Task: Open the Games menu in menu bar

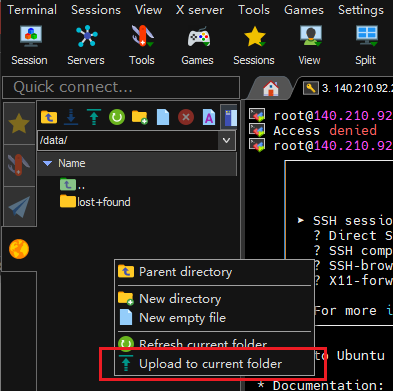Action: (304, 10)
